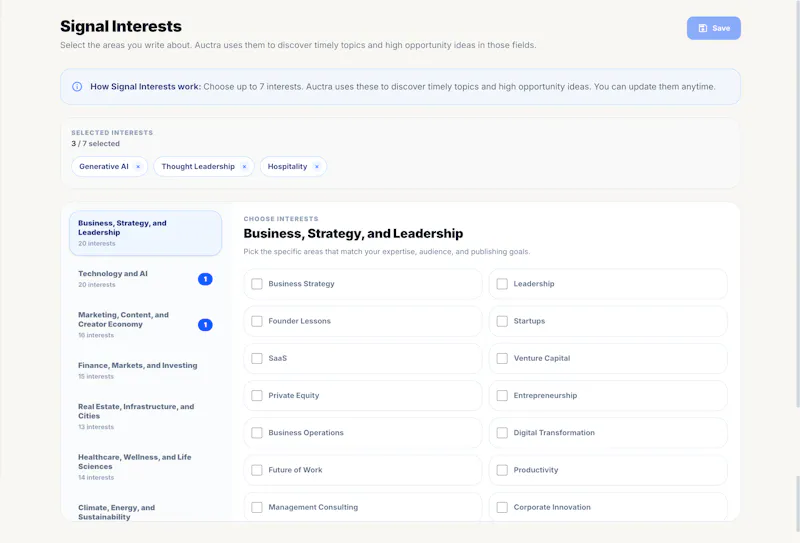Click the Save button
Screen dimensions: 800x543
click(x=713, y=28)
